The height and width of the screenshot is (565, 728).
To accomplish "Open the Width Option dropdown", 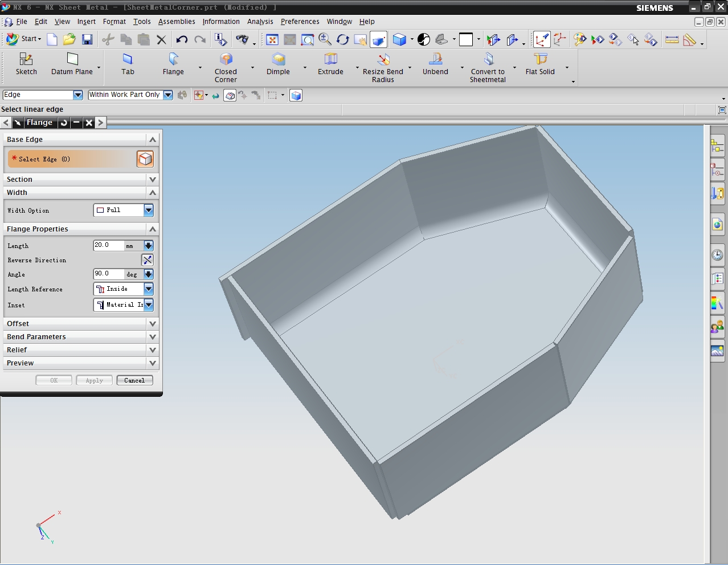I will point(149,210).
